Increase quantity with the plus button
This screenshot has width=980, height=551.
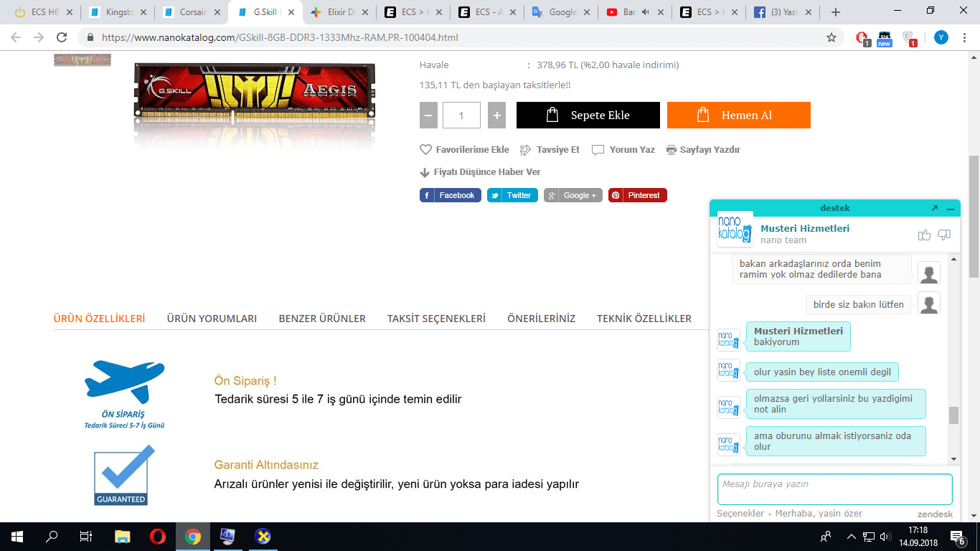(496, 115)
